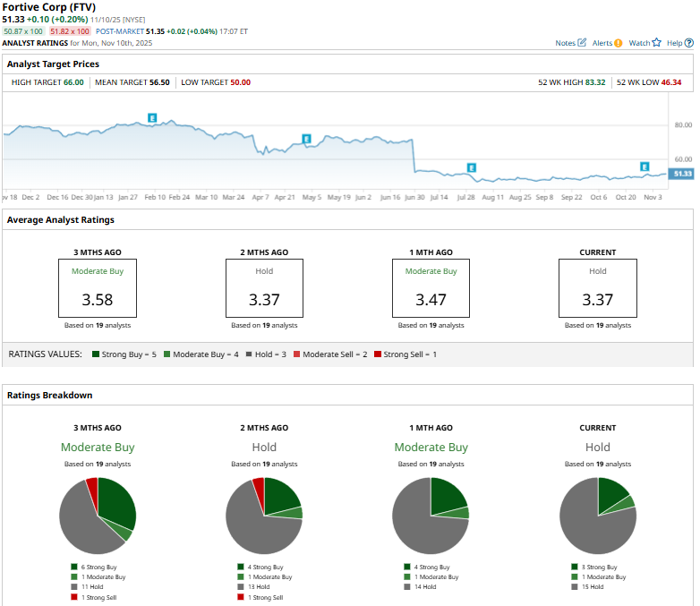Click the red 51.82 x 100 ask quote
Viewport: 700px width, 606px height.
coord(70,31)
